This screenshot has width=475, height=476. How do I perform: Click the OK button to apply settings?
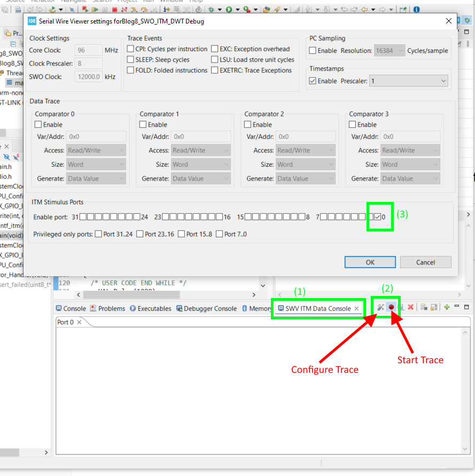(x=370, y=262)
